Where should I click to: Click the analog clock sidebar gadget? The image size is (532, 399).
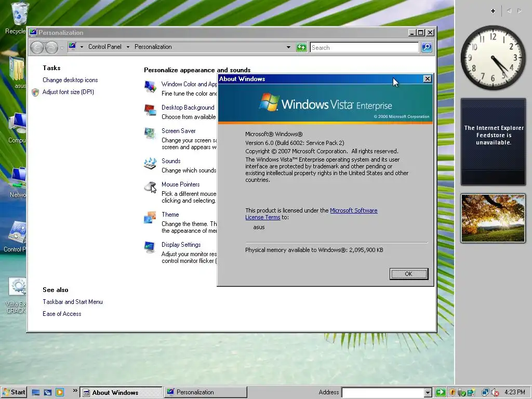(493, 58)
